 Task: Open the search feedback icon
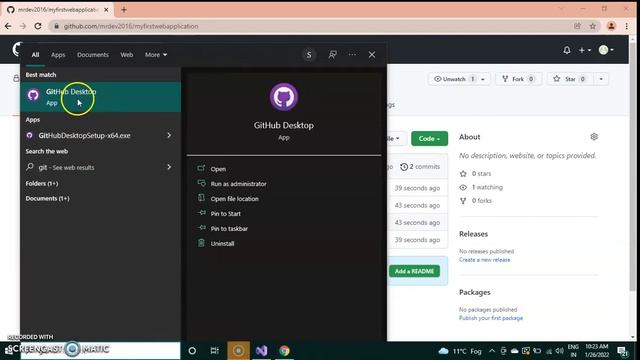point(333,55)
